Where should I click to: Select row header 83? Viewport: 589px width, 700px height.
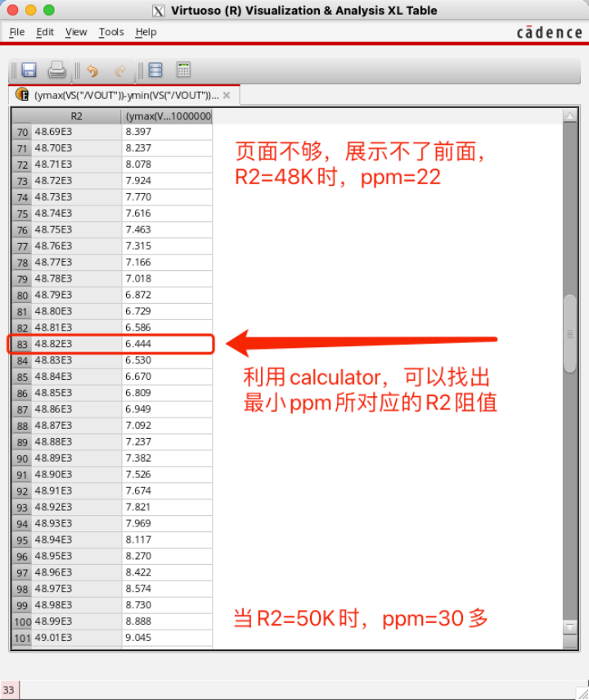pyautogui.click(x=22, y=344)
